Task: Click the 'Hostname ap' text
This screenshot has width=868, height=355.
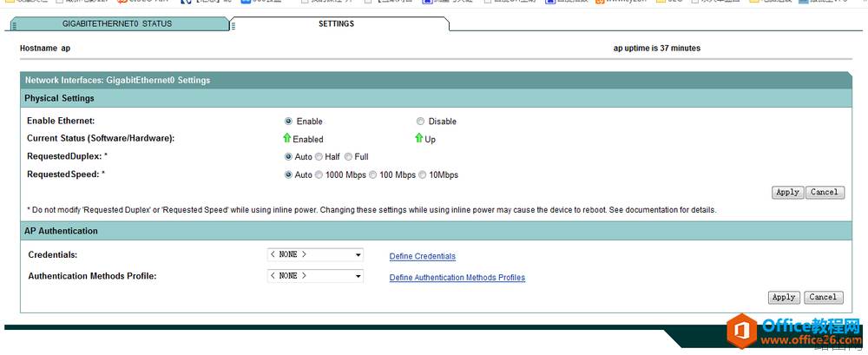Action: pyautogui.click(x=45, y=49)
